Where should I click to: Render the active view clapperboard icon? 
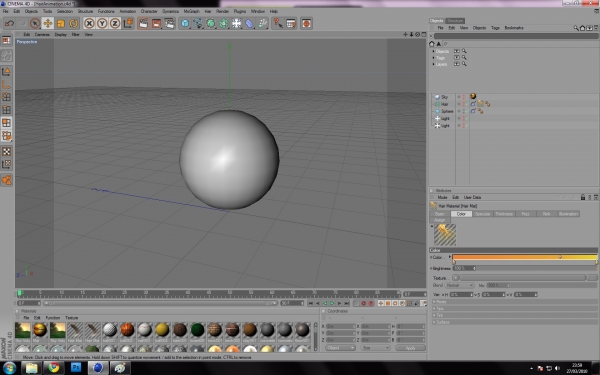[143, 23]
